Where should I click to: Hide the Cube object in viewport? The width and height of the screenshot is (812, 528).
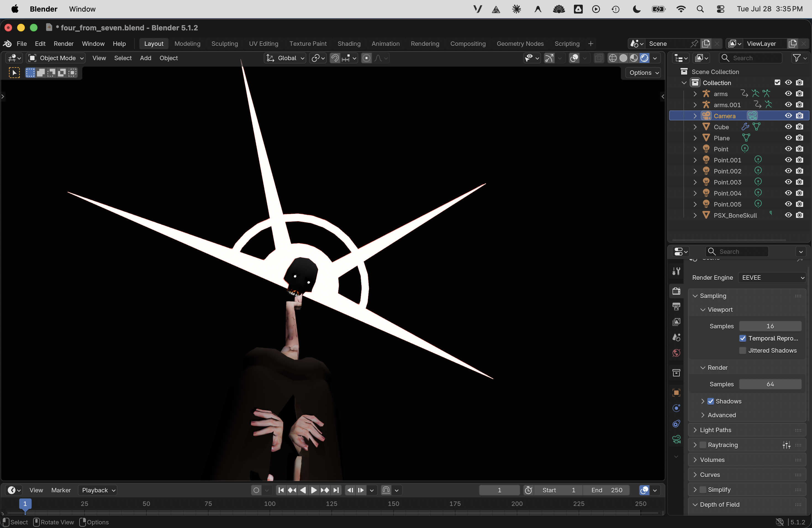click(788, 127)
